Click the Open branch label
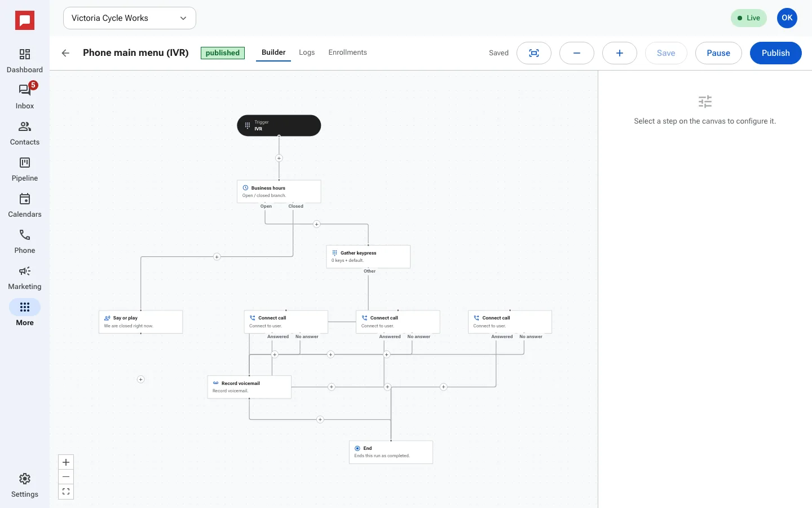The width and height of the screenshot is (812, 508). [x=266, y=206]
